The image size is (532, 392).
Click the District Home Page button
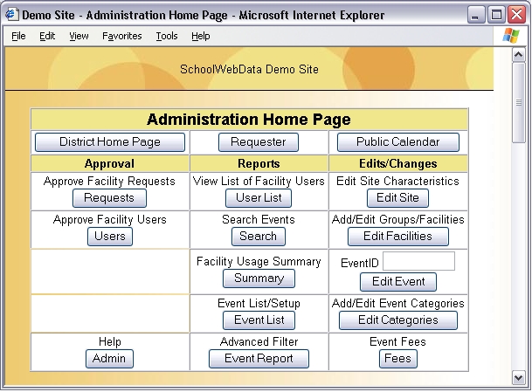pyautogui.click(x=110, y=142)
